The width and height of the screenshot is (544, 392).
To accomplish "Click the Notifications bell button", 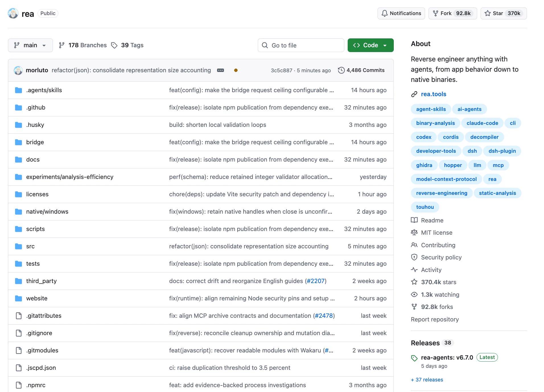I will pos(401,13).
